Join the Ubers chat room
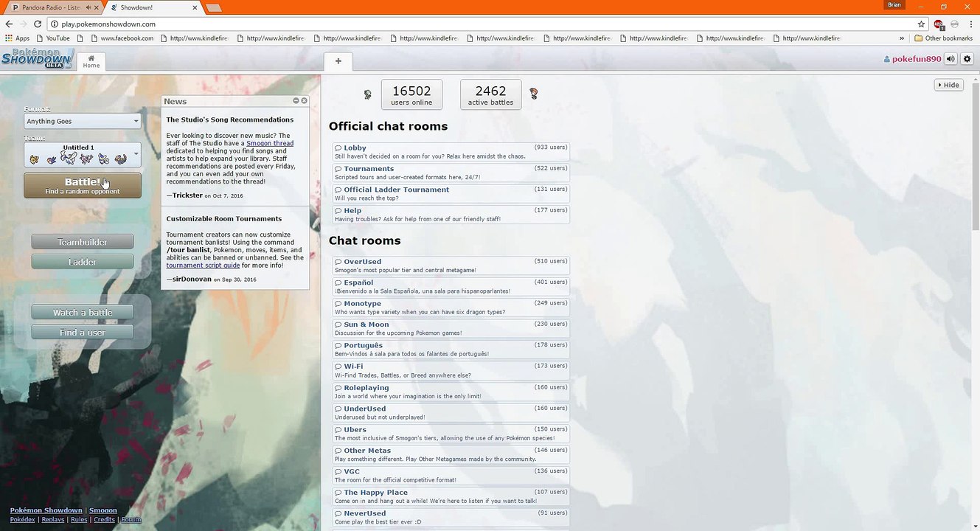 (x=451, y=434)
